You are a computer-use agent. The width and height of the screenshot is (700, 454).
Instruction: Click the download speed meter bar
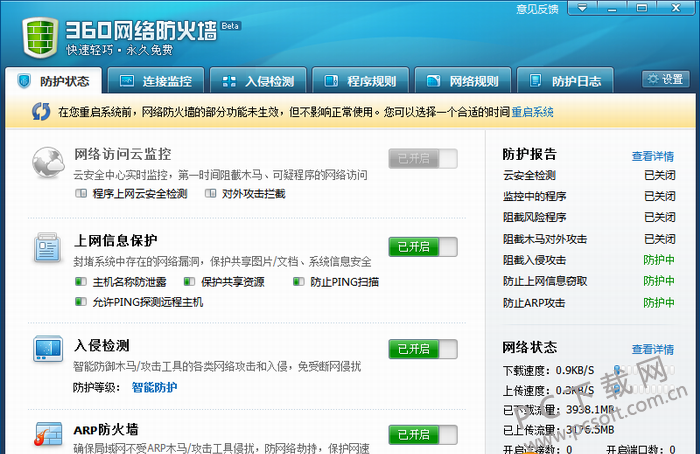[x=644, y=370]
